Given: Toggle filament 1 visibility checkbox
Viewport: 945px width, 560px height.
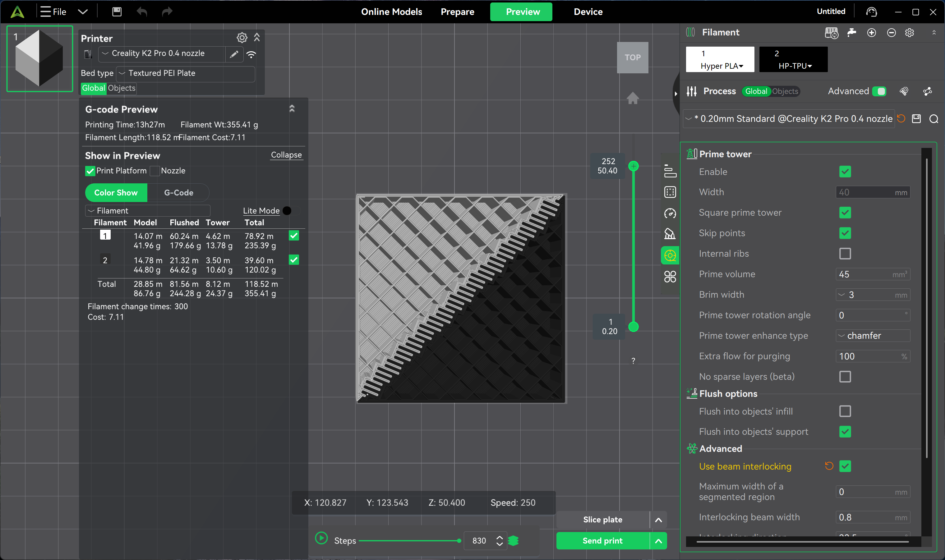Looking at the screenshot, I should 294,236.
